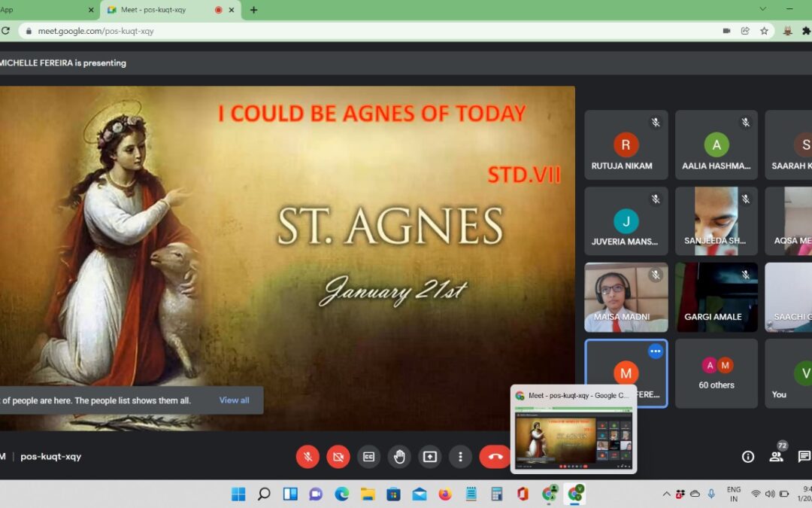Open Office from the taskbar
The image size is (812, 508).
click(523, 494)
